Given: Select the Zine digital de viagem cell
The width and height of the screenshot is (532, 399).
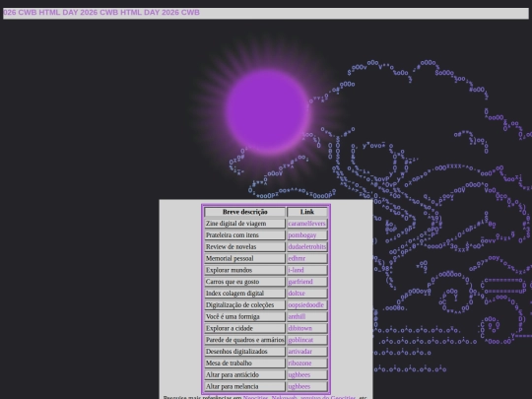Looking at the screenshot, I should click(244, 224).
